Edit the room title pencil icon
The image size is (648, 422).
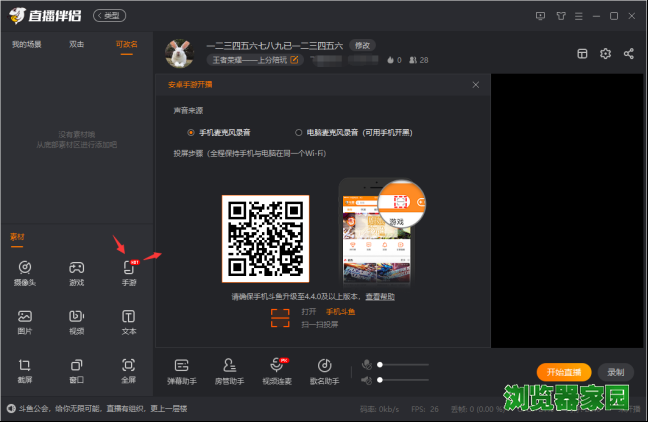(294, 60)
